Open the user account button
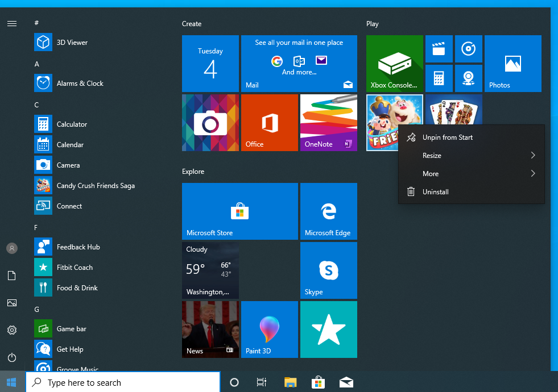The height and width of the screenshot is (392, 558). (12, 248)
